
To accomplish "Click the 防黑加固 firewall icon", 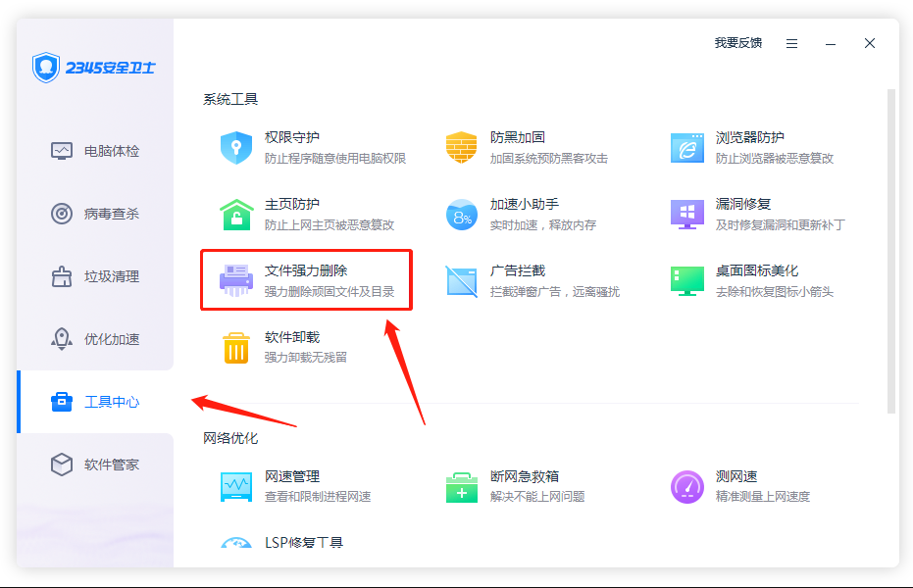I will click(x=461, y=147).
